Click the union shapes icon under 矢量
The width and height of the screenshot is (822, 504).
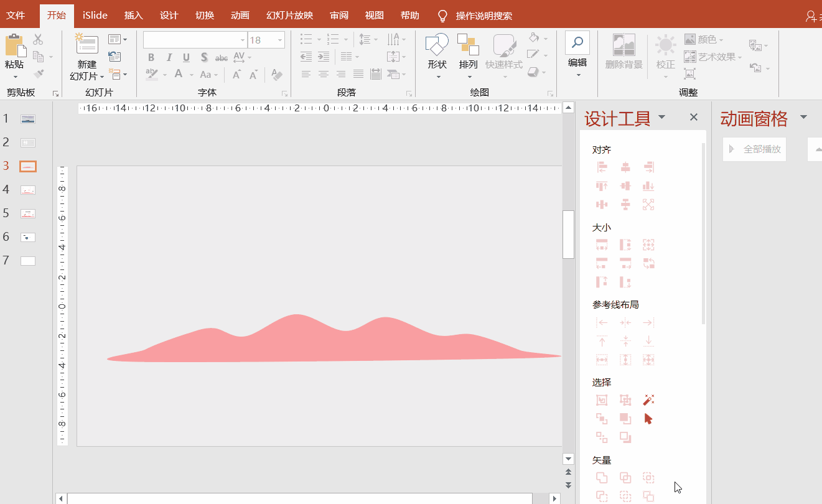pyautogui.click(x=602, y=477)
